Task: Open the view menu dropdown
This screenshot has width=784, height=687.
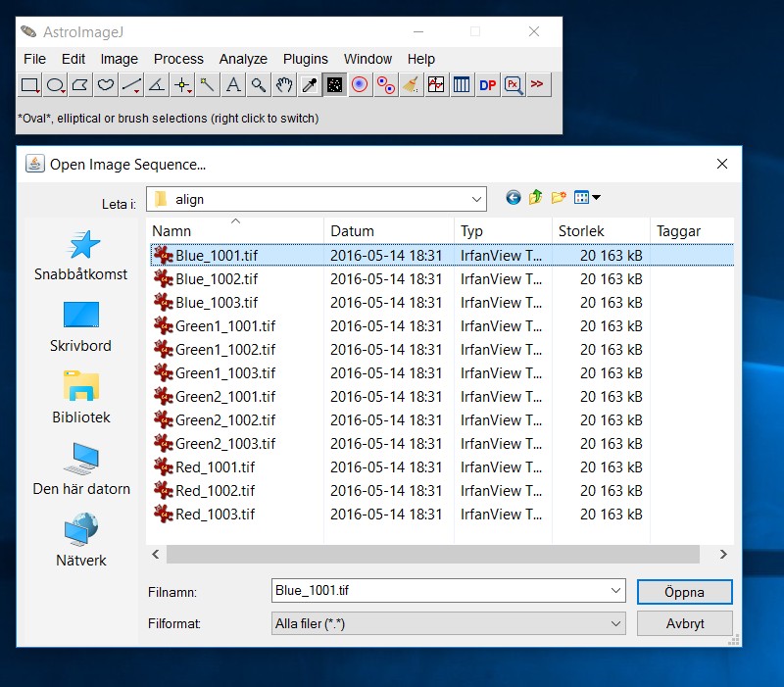Action: [x=587, y=198]
